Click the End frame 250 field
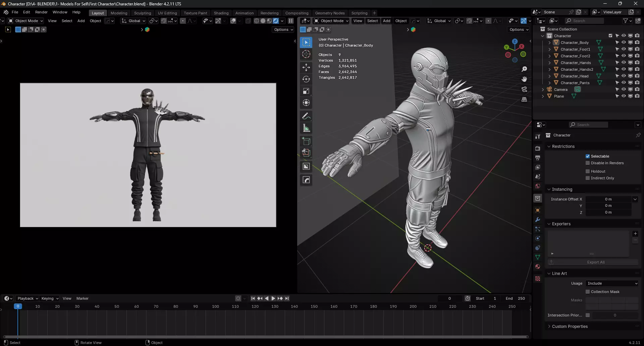 (x=516, y=298)
